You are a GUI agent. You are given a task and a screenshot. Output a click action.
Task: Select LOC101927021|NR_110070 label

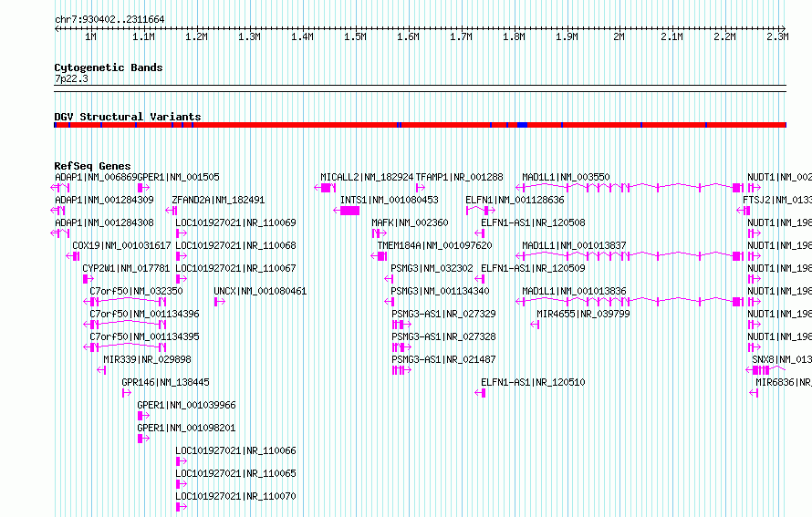235,496
